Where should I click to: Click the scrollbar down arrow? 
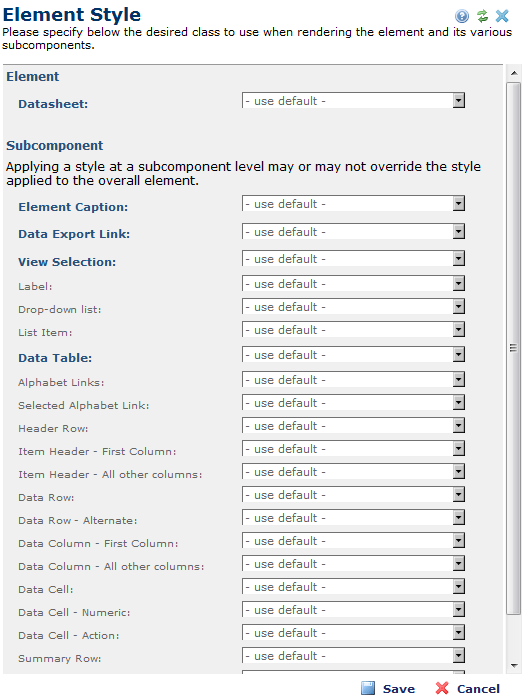coord(514,666)
